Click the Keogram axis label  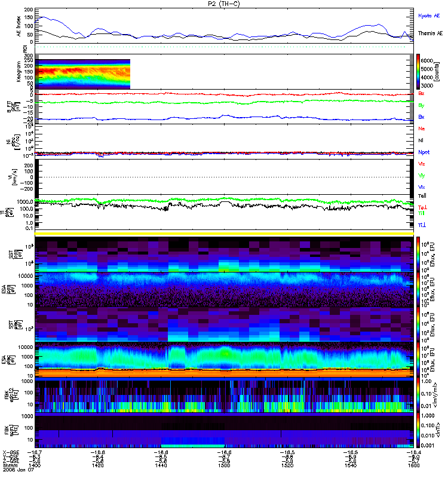point(19,72)
